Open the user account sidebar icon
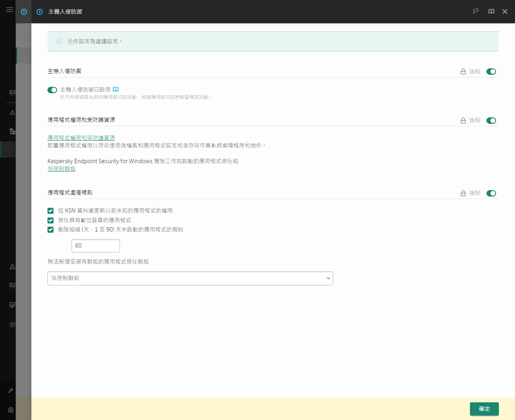This screenshot has height=420, width=515. coord(12,266)
